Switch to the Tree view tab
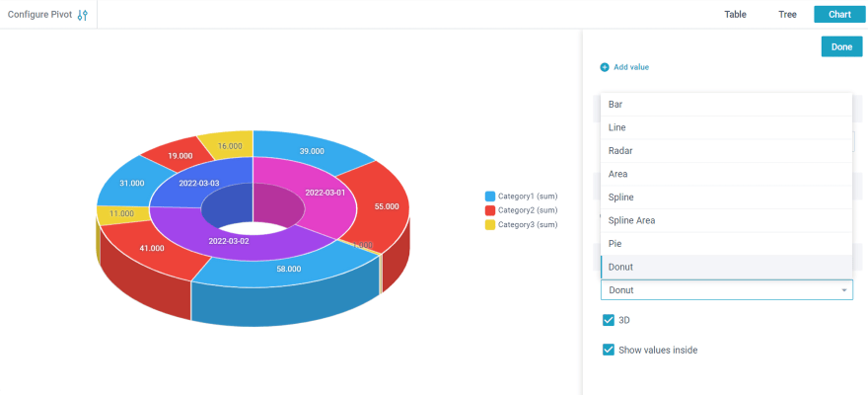 click(787, 15)
